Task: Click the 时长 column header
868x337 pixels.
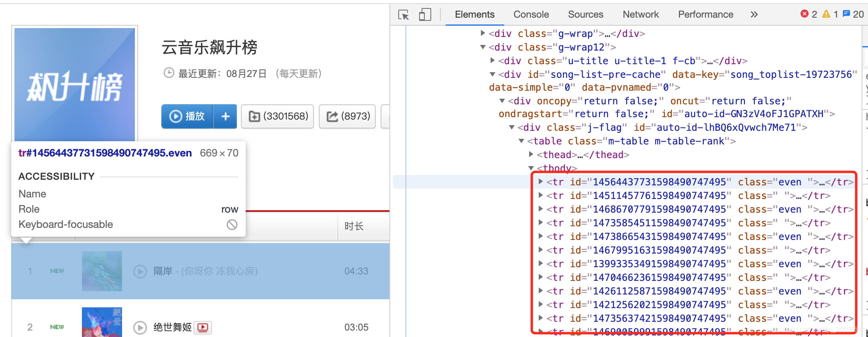Action: click(354, 226)
